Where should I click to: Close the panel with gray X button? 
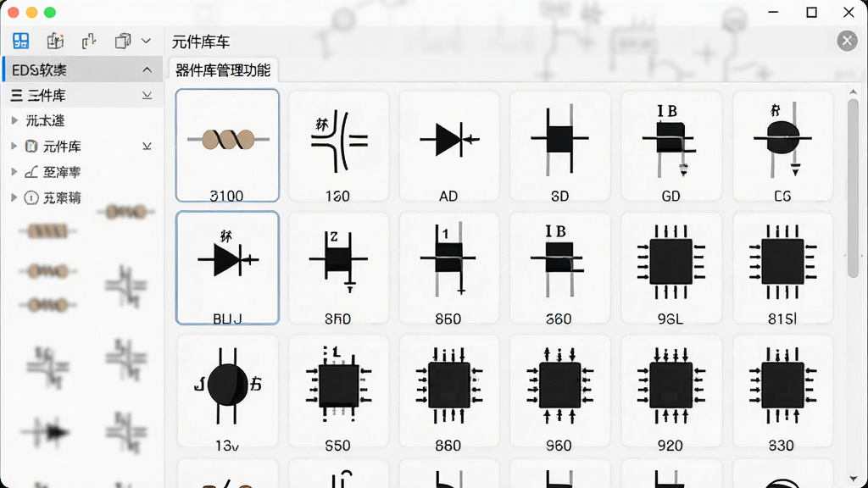pyautogui.click(x=847, y=41)
